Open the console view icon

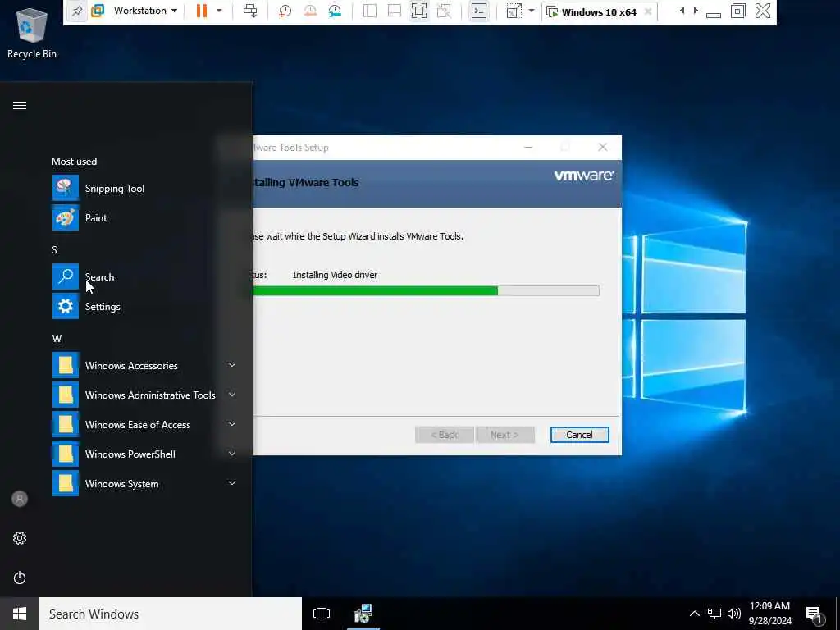tap(479, 11)
